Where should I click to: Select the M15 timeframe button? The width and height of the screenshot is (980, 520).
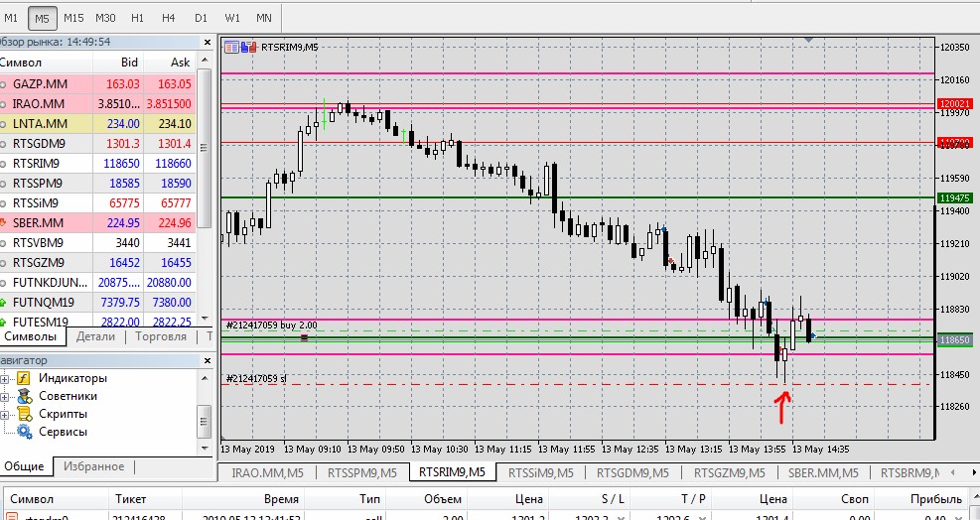click(73, 18)
